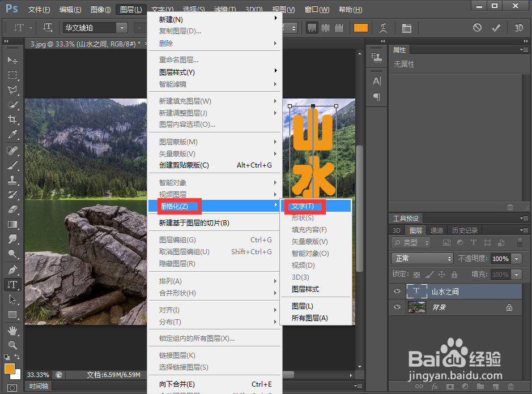
Task: Switch to the 通道 tab
Action: pos(436,230)
